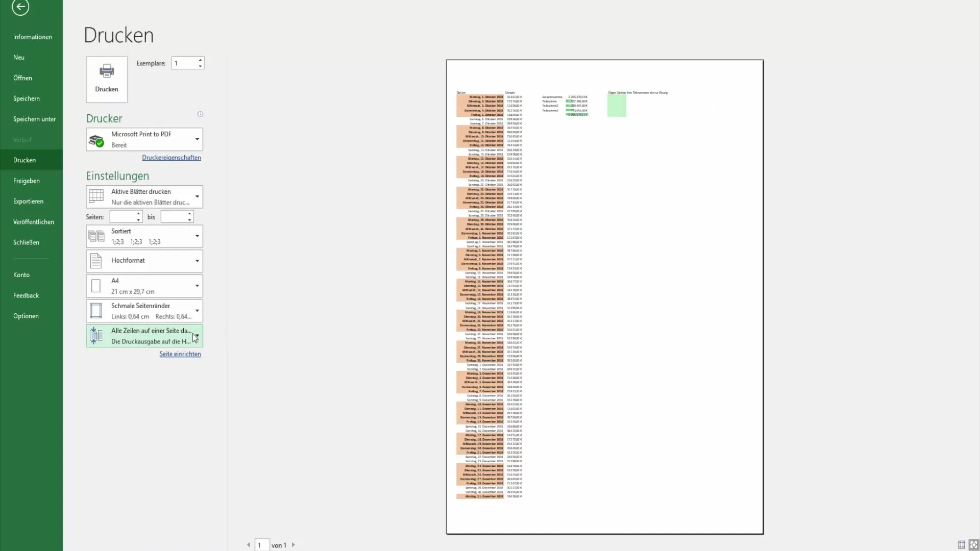Open the Informationen menu item
Viewport: 980px width, 551px height.
point(32,36)
